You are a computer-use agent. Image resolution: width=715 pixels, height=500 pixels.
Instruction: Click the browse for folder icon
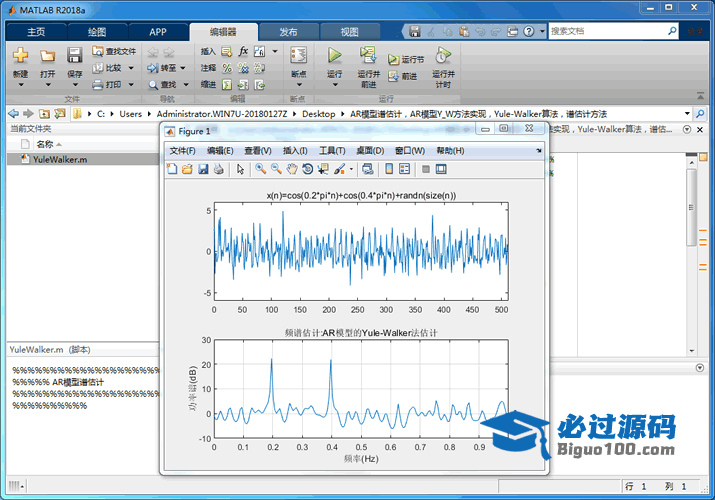point(60,113)
